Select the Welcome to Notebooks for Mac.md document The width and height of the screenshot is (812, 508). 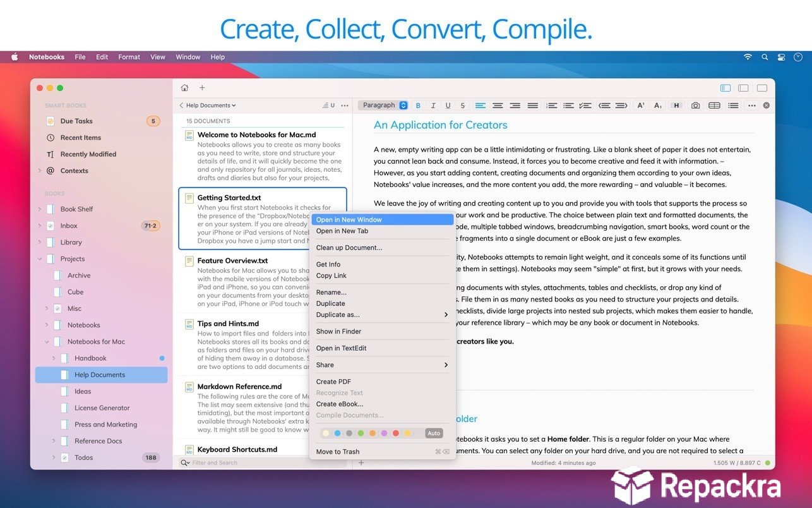pos(263,155)
